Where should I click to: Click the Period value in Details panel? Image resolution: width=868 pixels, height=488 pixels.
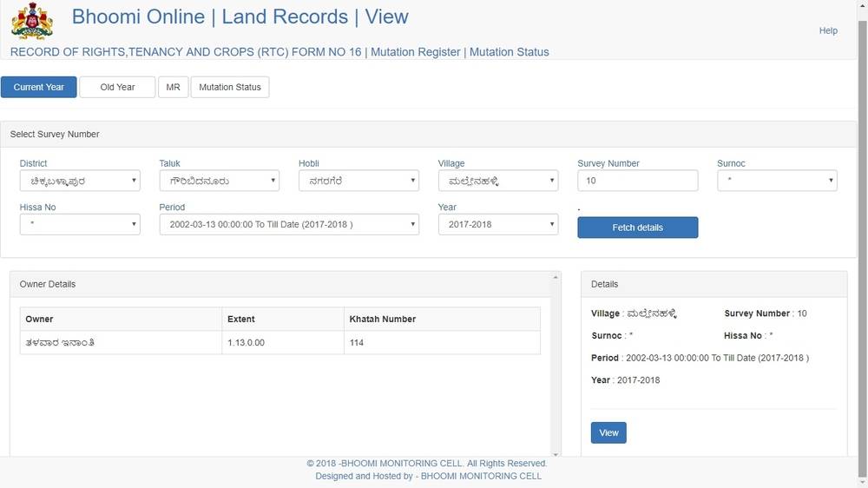point(718,358)
